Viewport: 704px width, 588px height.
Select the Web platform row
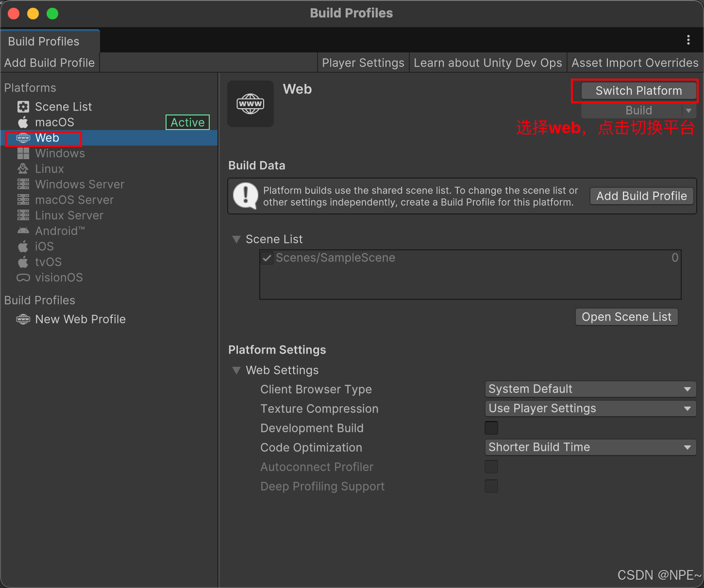(x=109, y=138)
